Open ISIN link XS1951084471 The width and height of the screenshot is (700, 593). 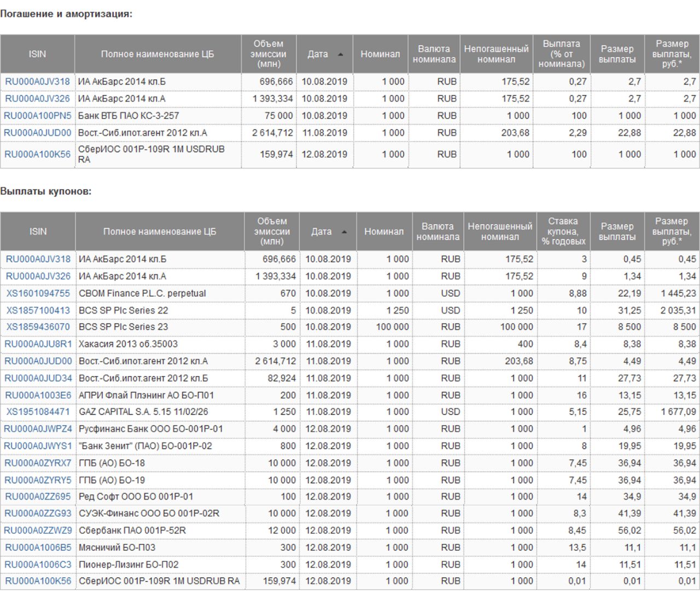(38, 412)
